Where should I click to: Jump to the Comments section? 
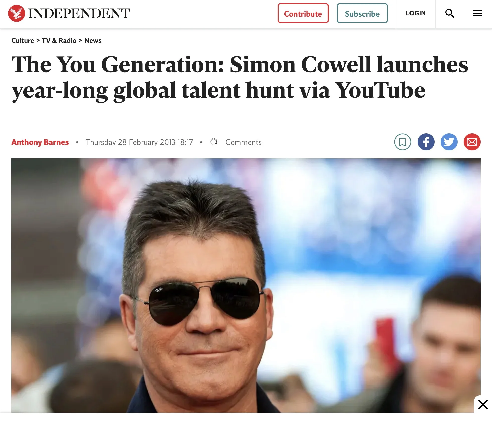coord(243,142)
